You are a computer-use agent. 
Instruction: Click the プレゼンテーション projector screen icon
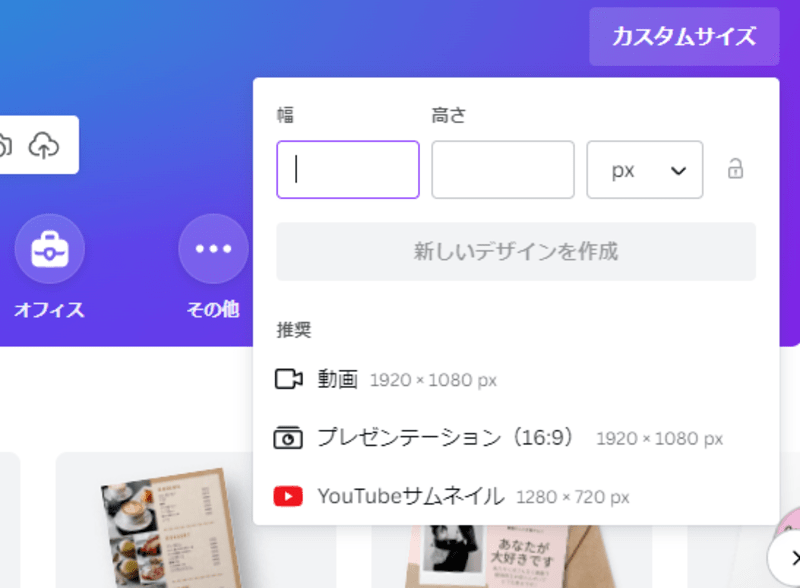pos(288,437)
